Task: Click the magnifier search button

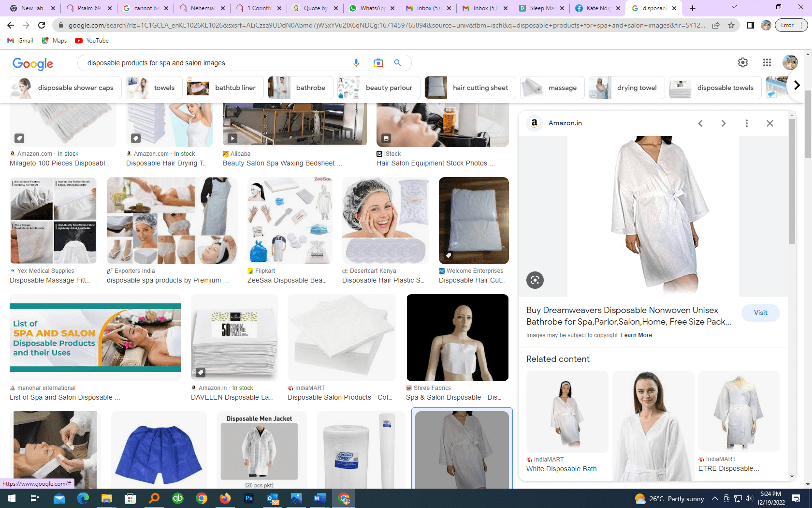Action: click(397, 63)
